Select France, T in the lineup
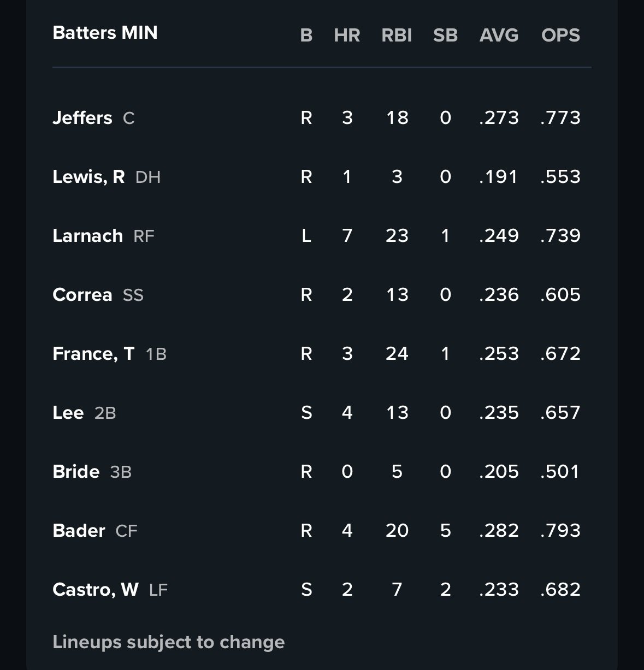The width and height of the screenshot is (644, 670). pos(93,354)
